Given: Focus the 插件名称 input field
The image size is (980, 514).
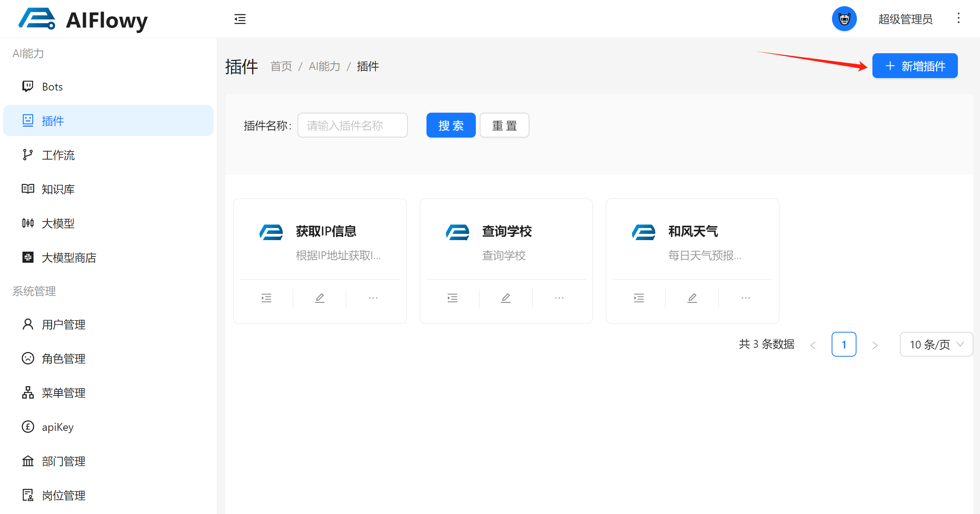Looking at the screenshot, I should [x=352, y=125].
